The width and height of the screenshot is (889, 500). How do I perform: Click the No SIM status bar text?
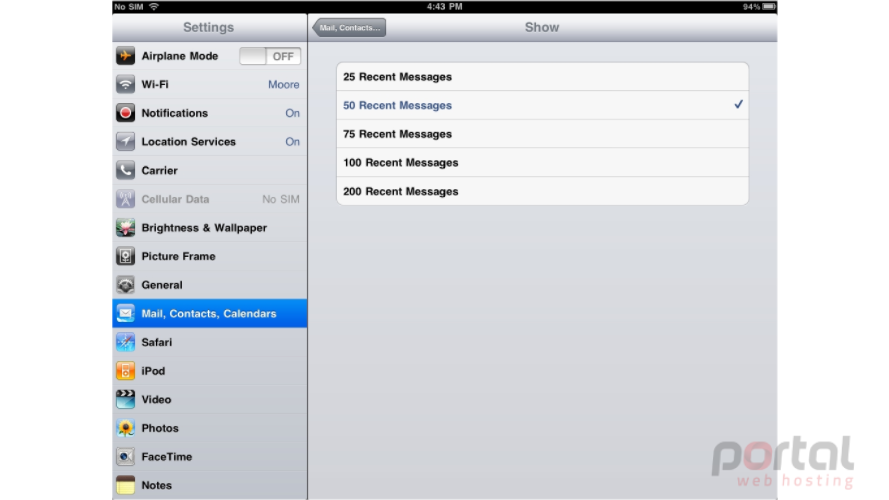129,7
